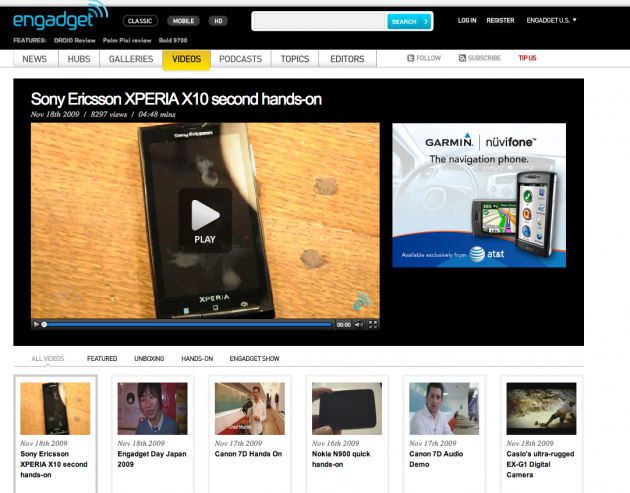Image resolution: width=630 pixels, height=493 pixels.
Task: Select the Engadget Show filter
Action: pos(254,359)
